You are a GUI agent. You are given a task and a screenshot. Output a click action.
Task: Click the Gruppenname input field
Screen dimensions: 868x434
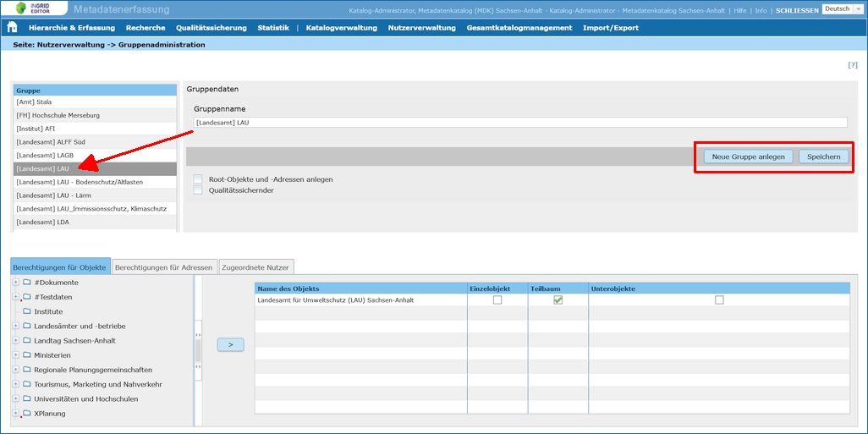[x=520, y=123]
